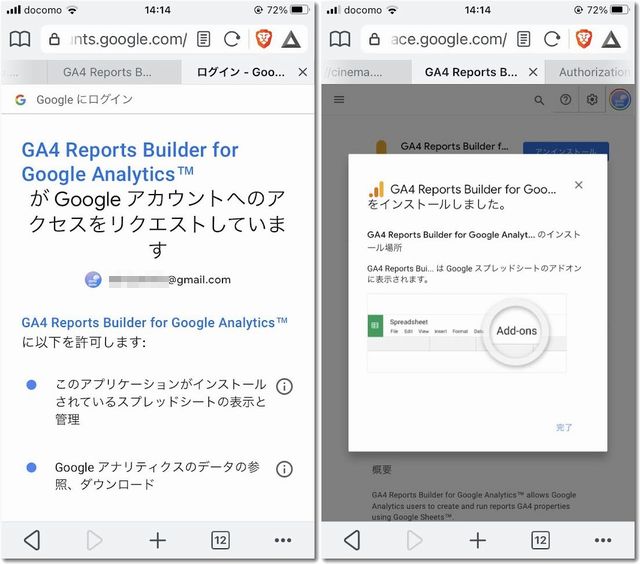Tap lock icon beside ace.google.com address
640x564 pixels.
coord(374,39)
